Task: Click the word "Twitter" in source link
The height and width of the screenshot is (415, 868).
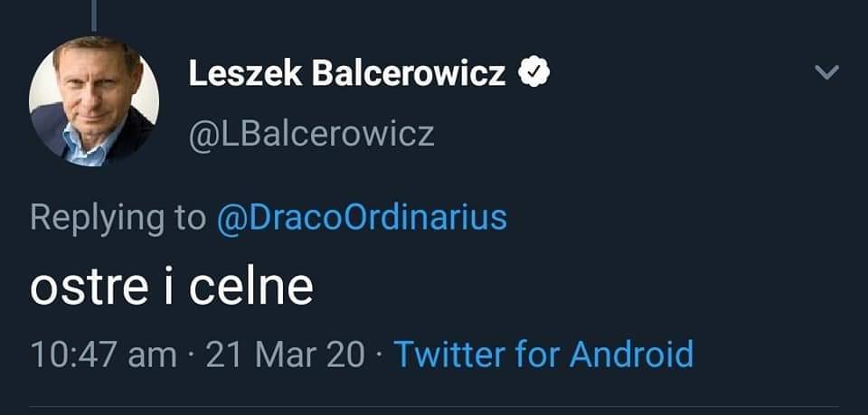Action: [x=449, y=354]
